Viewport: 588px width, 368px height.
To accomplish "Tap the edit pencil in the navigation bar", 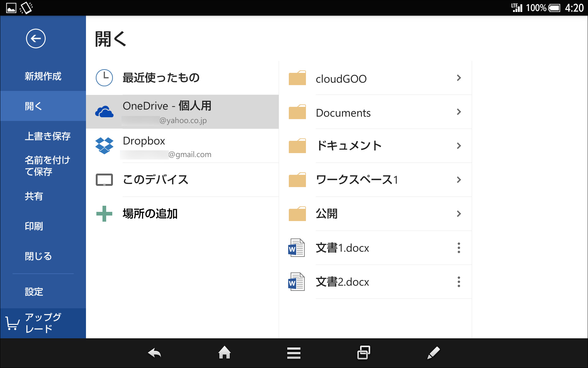I will coord(434,353).
